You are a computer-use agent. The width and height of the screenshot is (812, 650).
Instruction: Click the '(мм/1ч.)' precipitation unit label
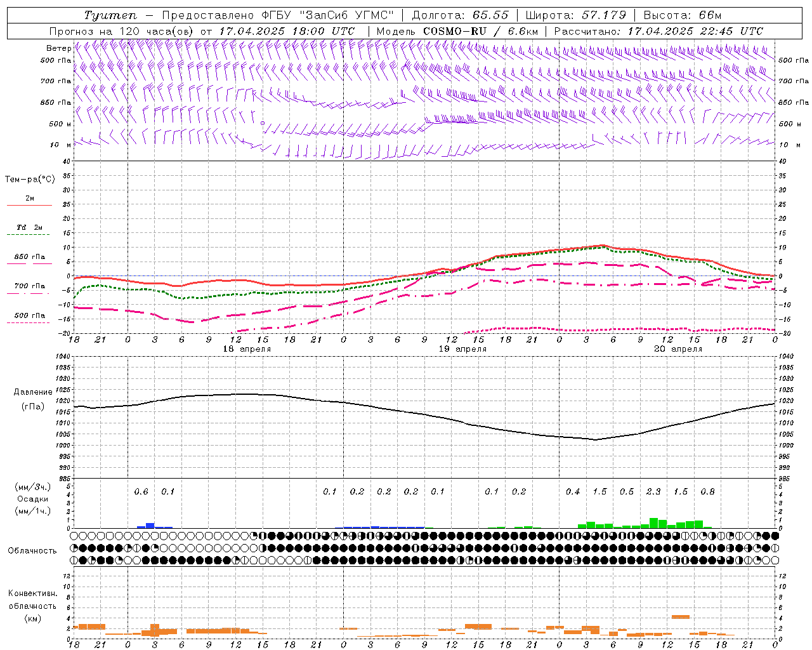coord(32,511)
